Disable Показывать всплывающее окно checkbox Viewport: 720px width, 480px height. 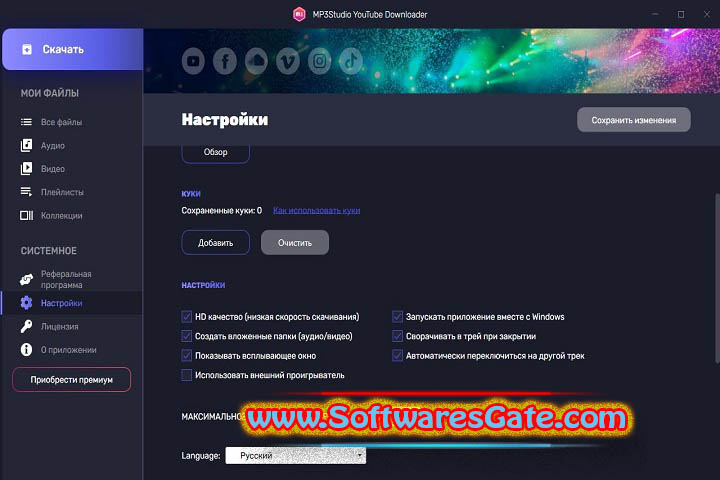pos(186,356)
